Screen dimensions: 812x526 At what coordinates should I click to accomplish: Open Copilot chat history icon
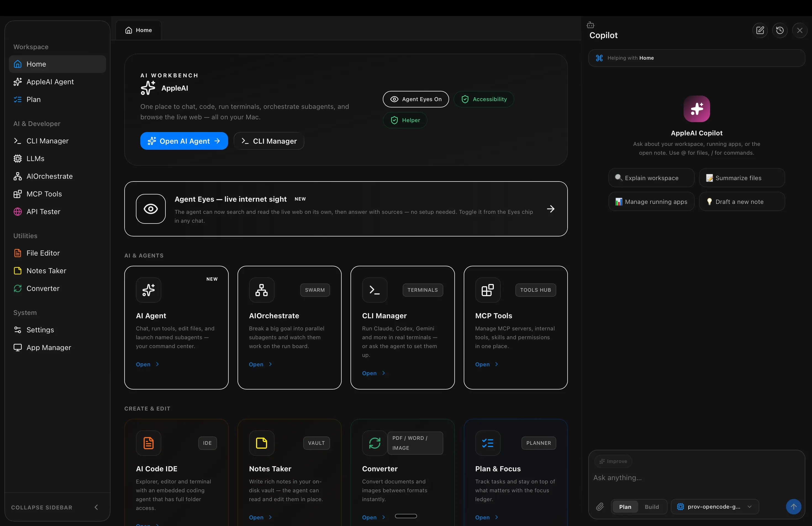coord(780,30)
